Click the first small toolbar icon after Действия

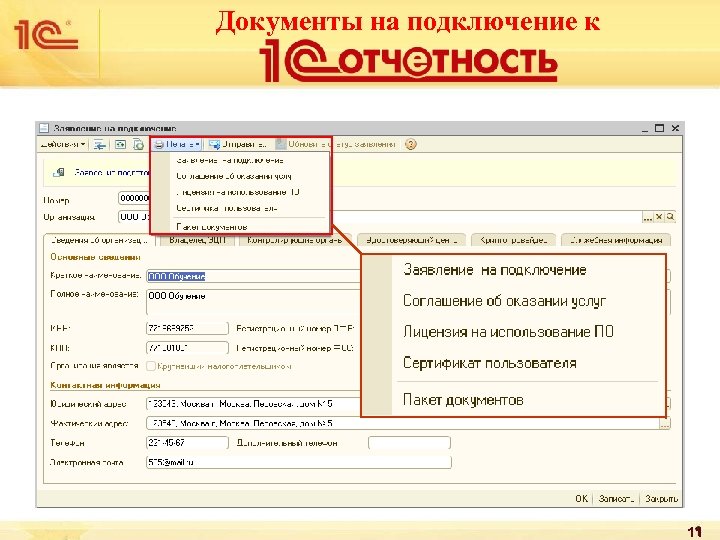[100, 145]
